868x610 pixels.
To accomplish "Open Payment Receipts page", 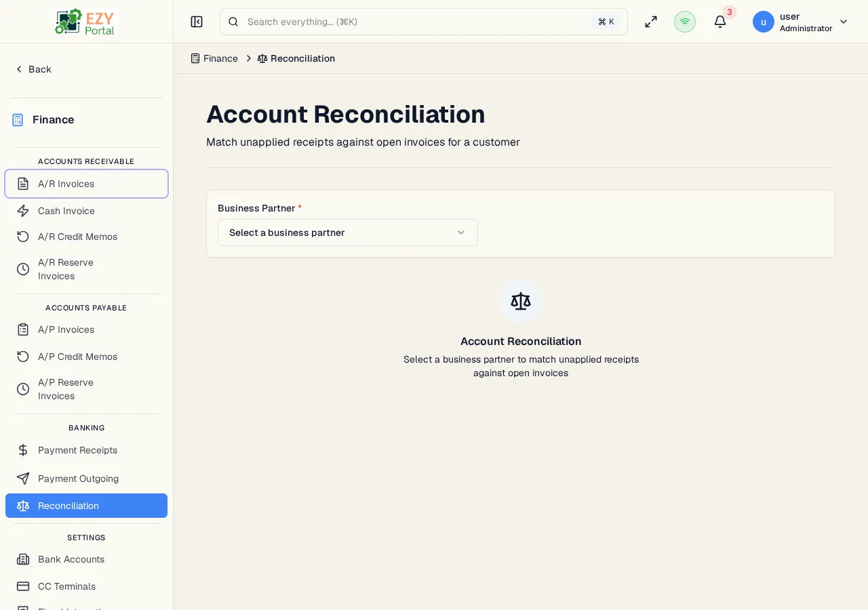I will (x=86, y=450).
